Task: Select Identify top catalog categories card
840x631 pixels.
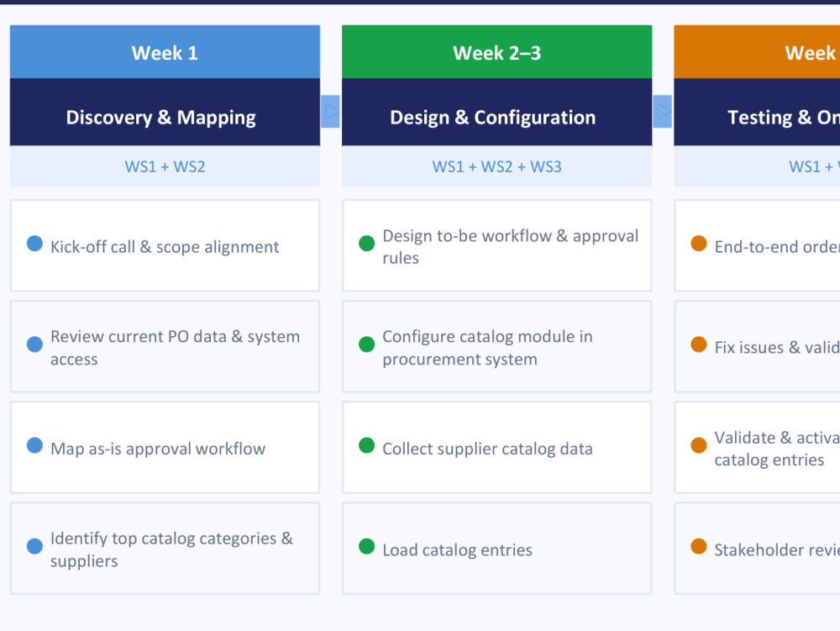Action: (165, 549)
